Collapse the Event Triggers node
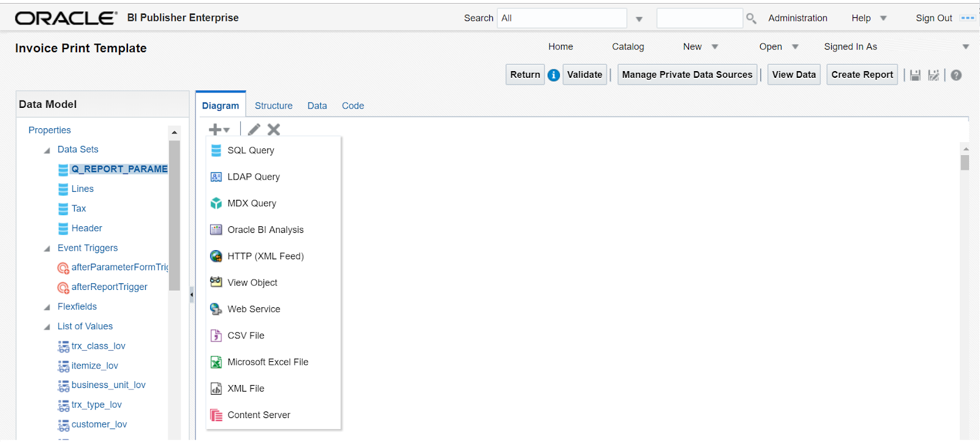980x442 pixels. 47,248
